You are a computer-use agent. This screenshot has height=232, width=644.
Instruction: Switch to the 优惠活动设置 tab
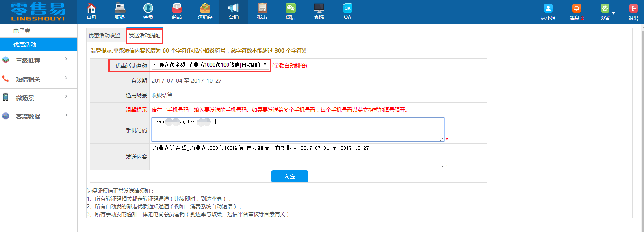[x=104, y=36]
